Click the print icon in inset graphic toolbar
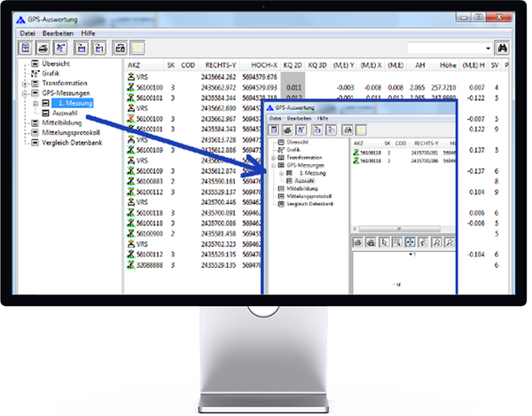Viewport: 532px width, 416px height. coord(356,240)
